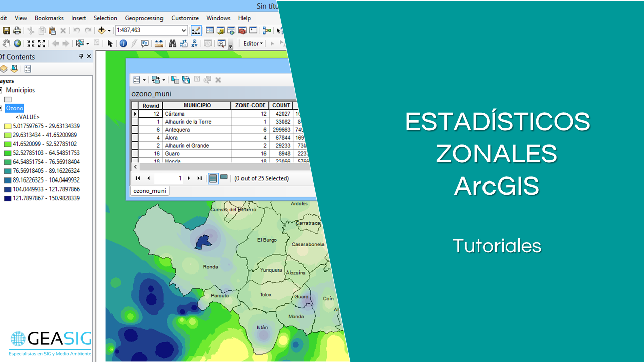Open the map scale dropdown
The width and height of the screenshot is (644, 362).
pos(184,31)
